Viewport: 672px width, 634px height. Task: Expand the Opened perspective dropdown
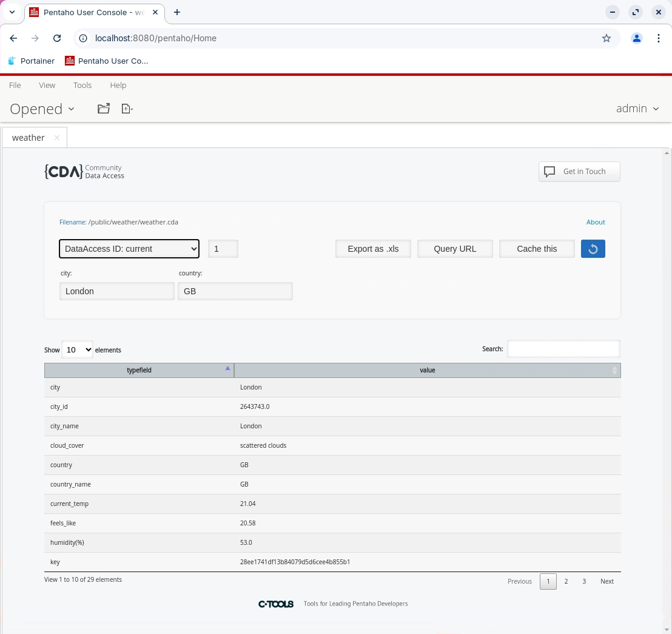[x=42, y=109]
